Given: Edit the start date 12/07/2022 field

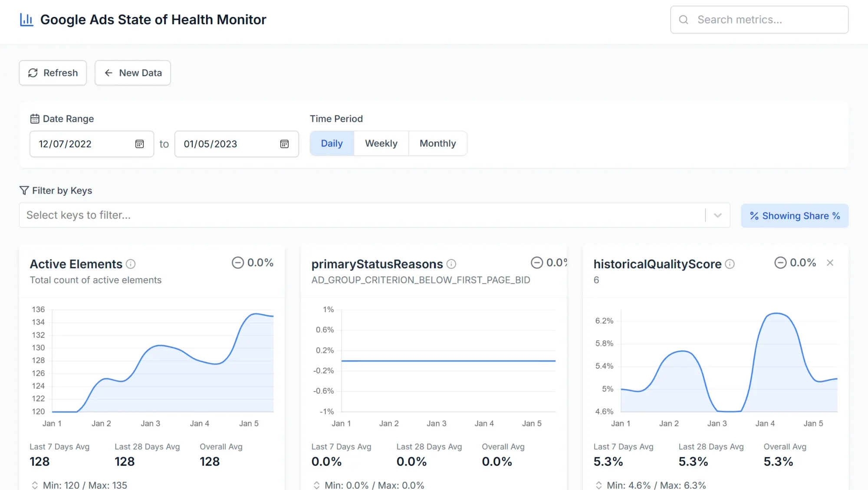Looking at the screenshot, I should click(92, 144).
